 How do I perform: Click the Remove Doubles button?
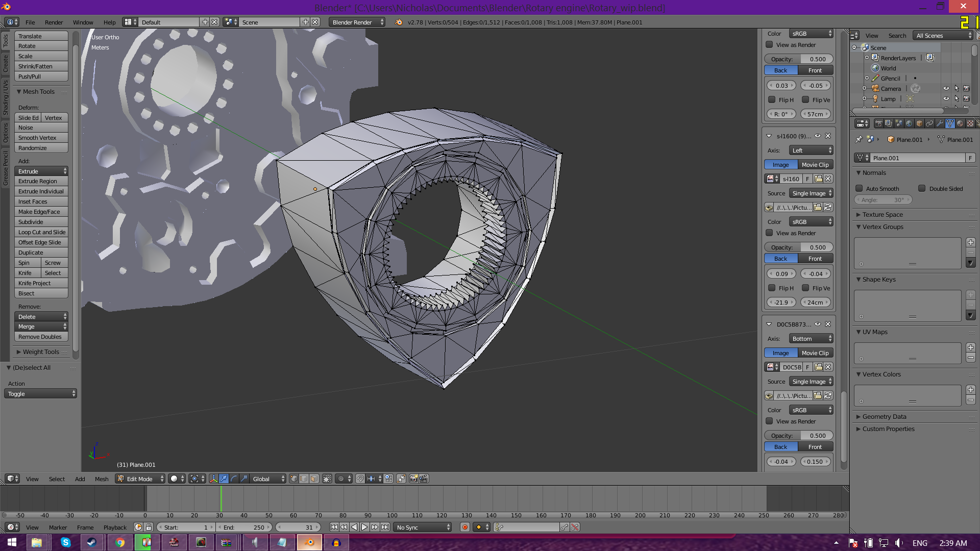click(x=41, y=336)
